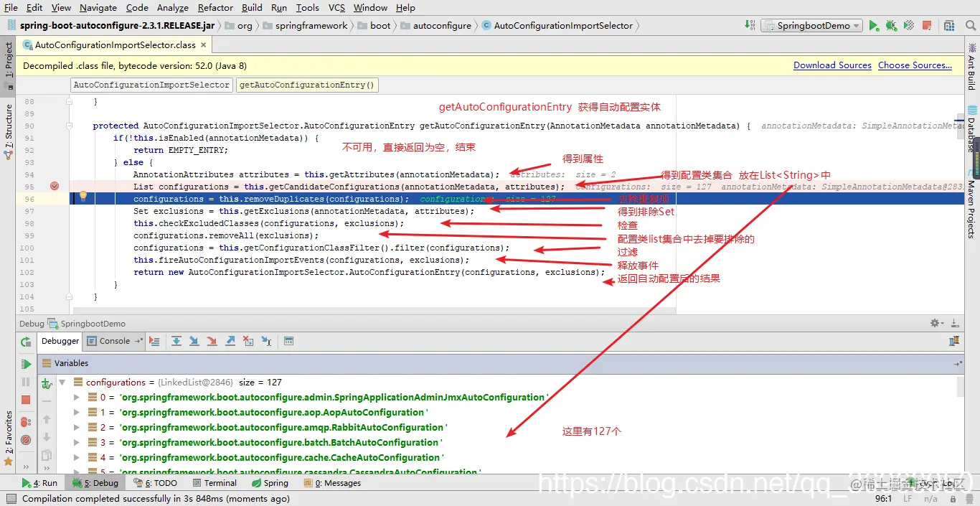Run SpringbootDemo with top toolbar green arrow
This screenshot has width=980, height=506.
click(874, 25)
